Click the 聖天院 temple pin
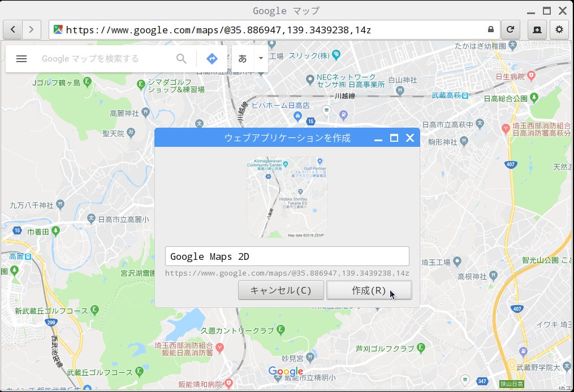Viewport: 574px width, 392px height. (131, 133)
